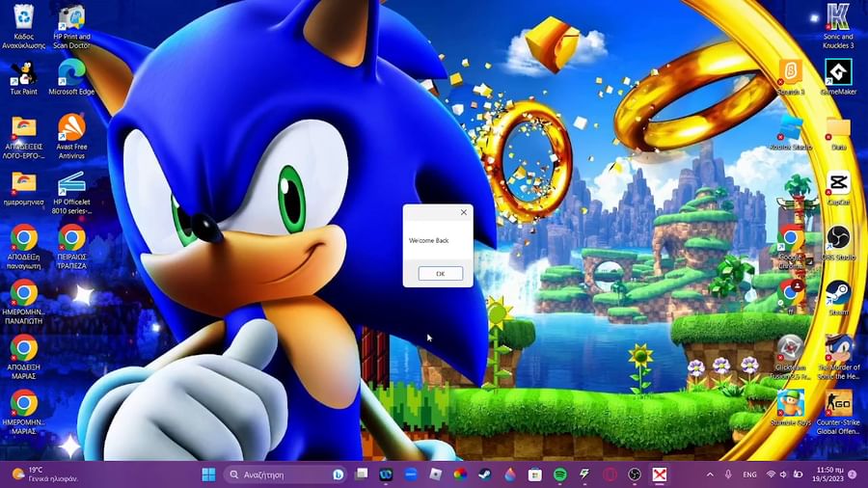Open clock and date 11:50 μμ
The width and height of the screenshot is (868, 488).
828,474
